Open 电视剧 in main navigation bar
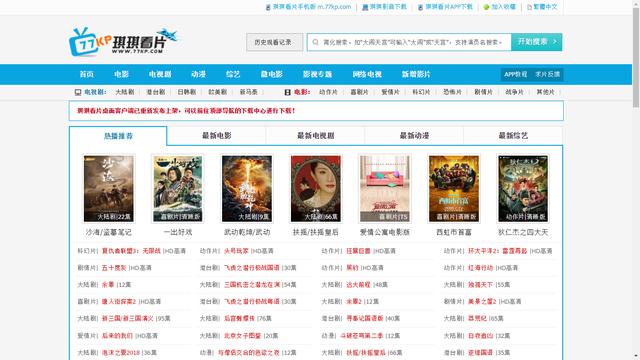640x360 pixels. point(160,74)
